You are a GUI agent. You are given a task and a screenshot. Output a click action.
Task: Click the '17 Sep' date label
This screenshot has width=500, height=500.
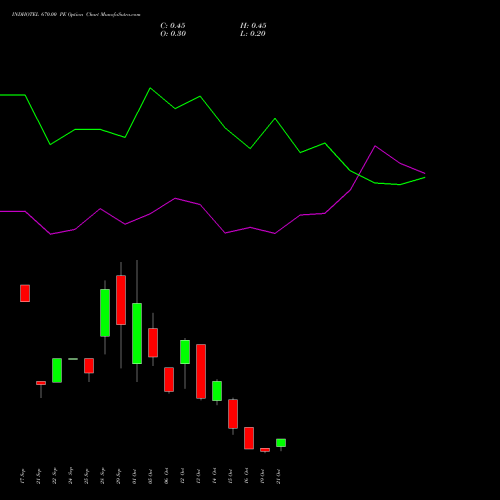(x=22, y=476)
